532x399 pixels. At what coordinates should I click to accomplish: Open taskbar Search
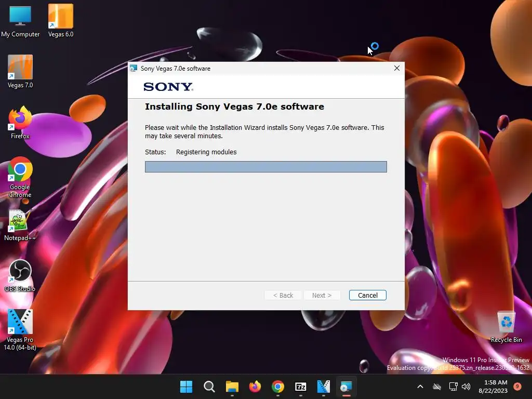209,387
